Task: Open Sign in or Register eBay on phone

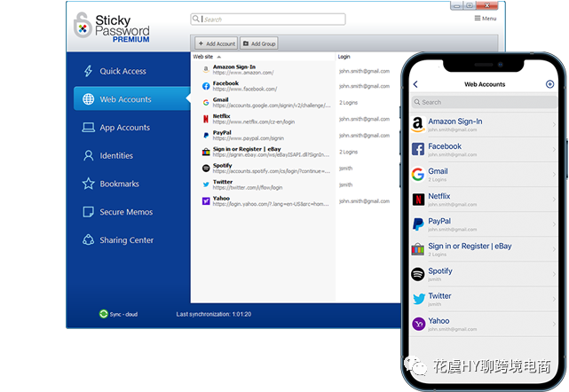Action: click(x=484, y=249)
